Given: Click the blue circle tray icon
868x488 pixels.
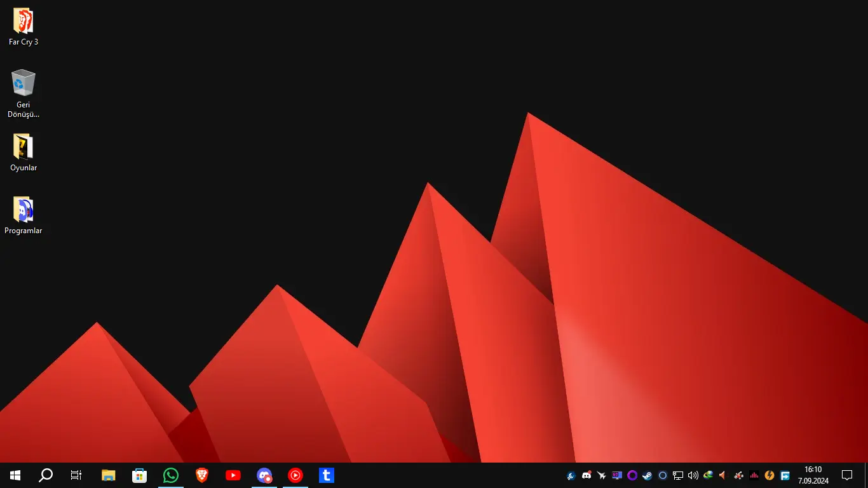Looking at the screenshot, I should pyautogui.click(x=663, y=475).
